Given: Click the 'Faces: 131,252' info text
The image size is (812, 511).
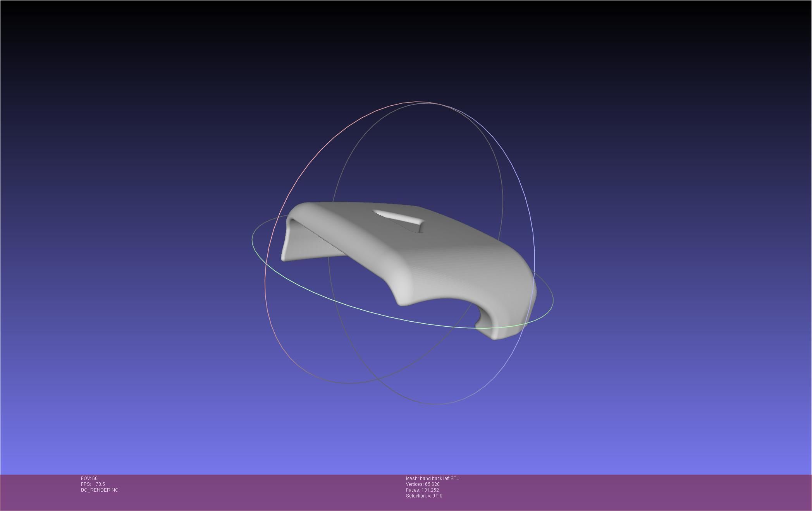Looking at the screenshot, I should [422, 490].
